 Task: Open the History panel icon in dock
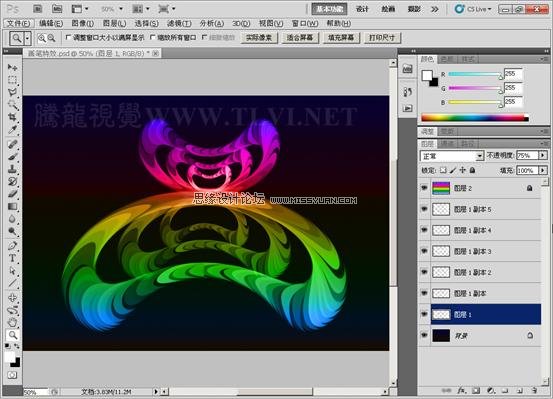tap(407, 92)
